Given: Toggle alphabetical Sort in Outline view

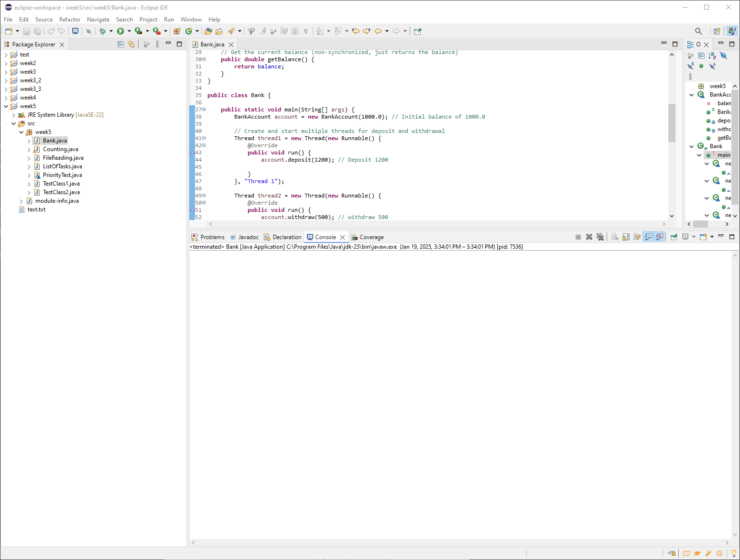Looking at the screenshot, I should coord(712,55).
